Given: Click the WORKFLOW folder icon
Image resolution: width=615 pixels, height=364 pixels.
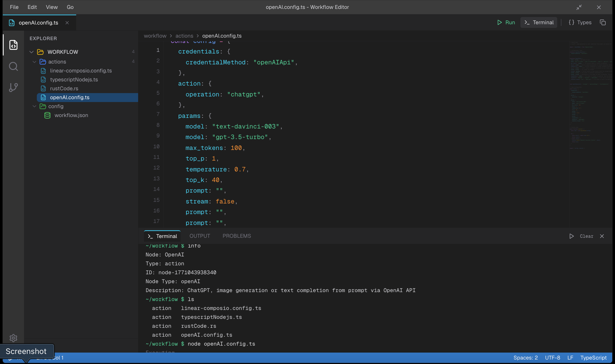Looking at the screenshot, I should pyautogui.click(x=40, y=52).
